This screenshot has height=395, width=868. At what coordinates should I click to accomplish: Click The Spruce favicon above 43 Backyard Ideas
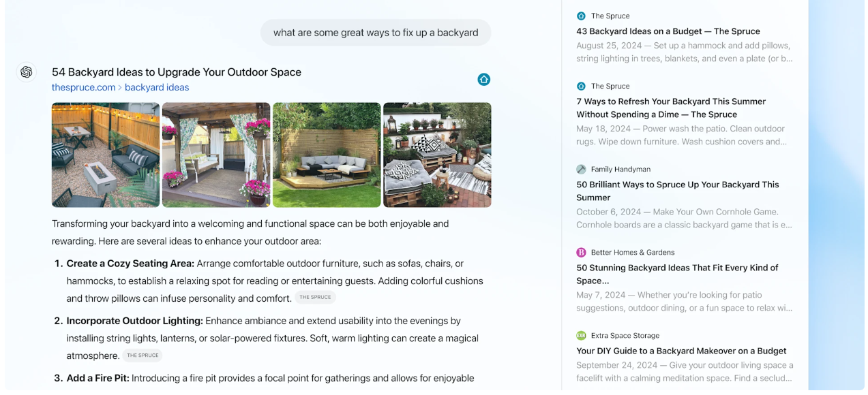tap(581, 16)
